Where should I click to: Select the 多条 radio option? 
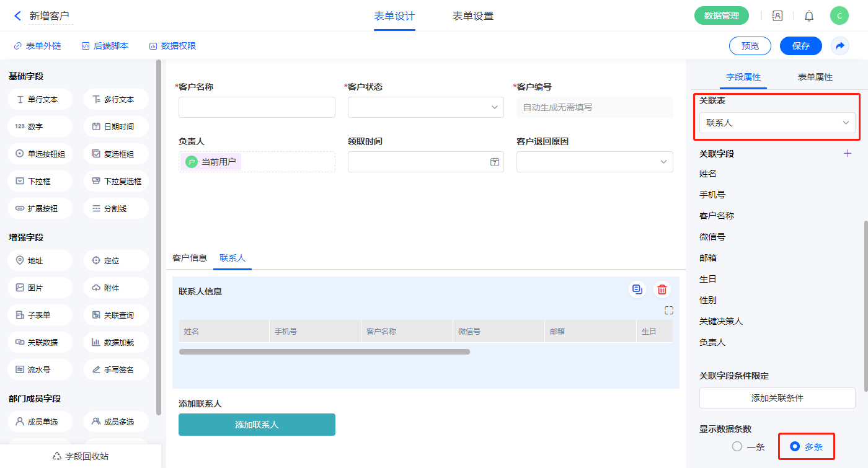click(795, 446)
